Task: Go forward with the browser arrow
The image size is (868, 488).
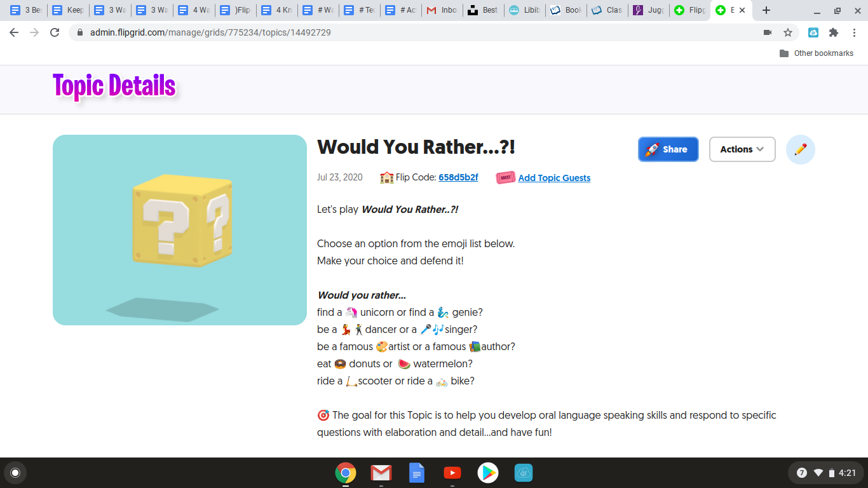Action: (34, 32)
